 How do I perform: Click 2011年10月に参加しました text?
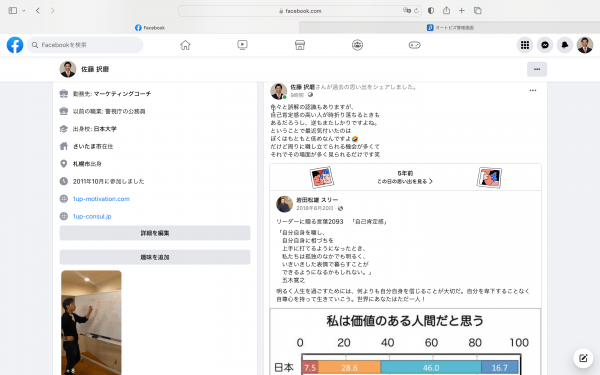[x=109, y=181]
